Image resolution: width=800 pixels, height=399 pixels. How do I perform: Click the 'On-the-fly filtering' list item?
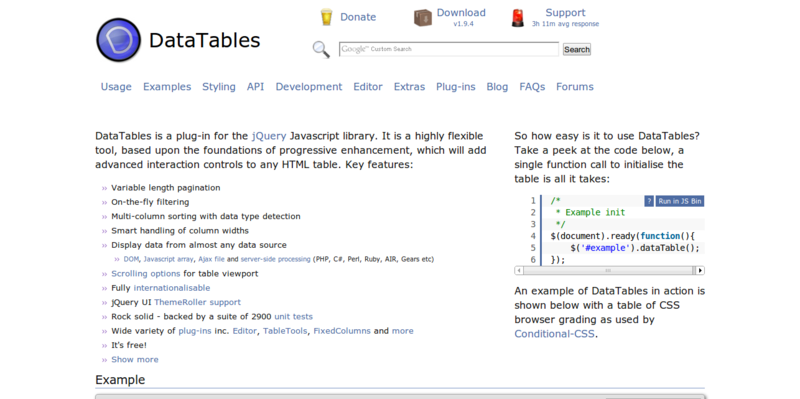[x=150, y=202]
